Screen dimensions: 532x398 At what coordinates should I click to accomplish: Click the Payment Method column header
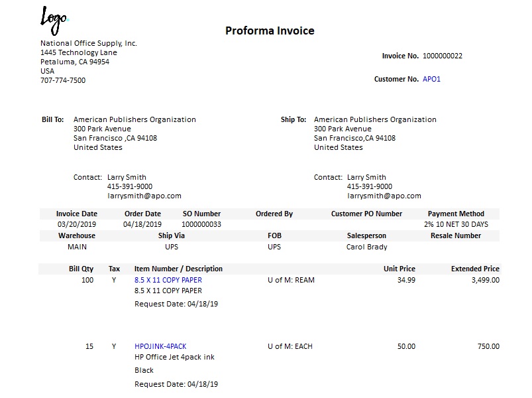(456, 214)
